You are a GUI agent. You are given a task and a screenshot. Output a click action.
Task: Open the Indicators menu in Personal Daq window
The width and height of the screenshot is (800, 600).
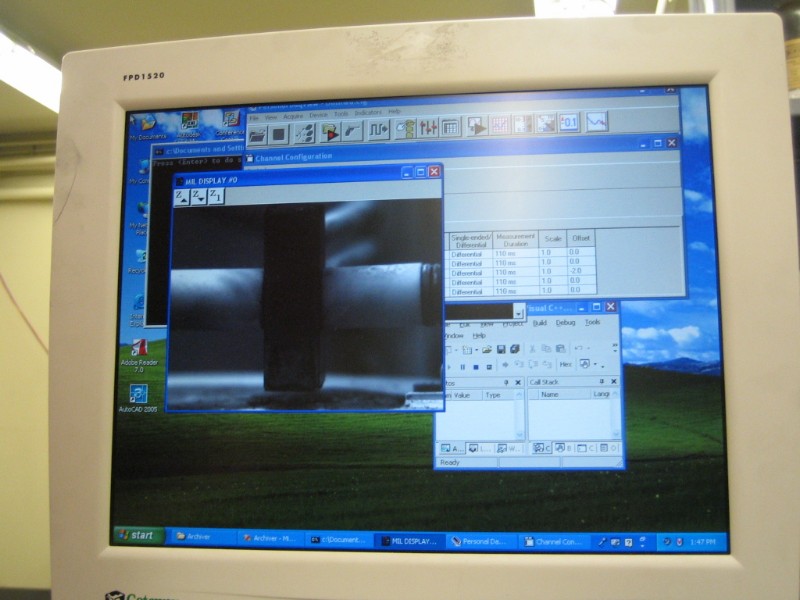click(368, 113)
